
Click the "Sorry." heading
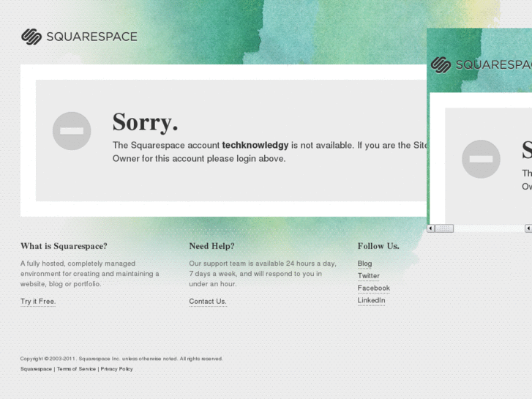coord(145,122)
